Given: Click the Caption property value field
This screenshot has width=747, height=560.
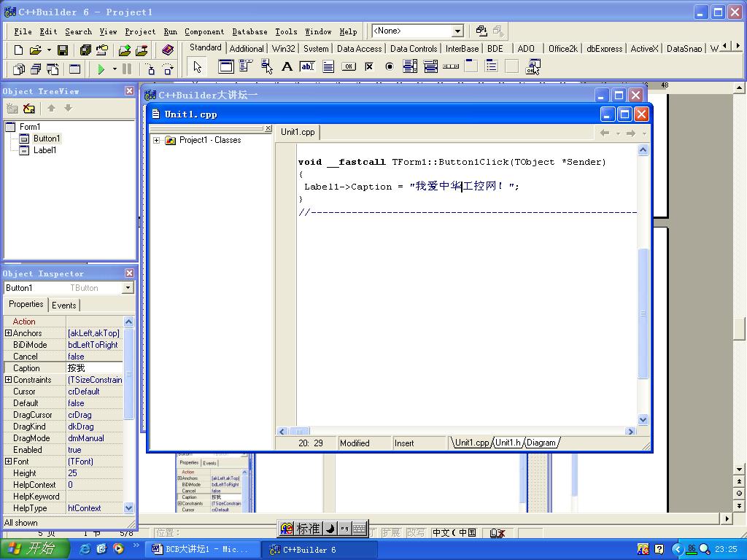Looking at the screenshot, I should [94, 367].
